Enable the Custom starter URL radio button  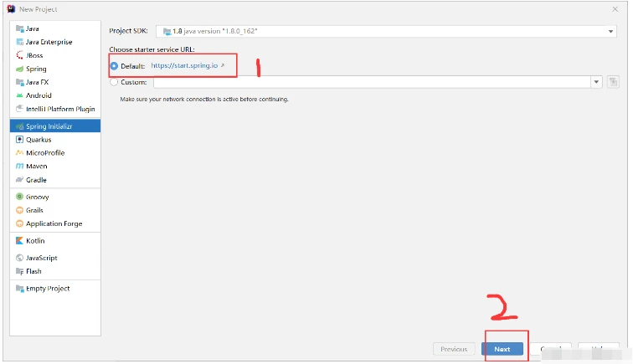click(114, 82)
